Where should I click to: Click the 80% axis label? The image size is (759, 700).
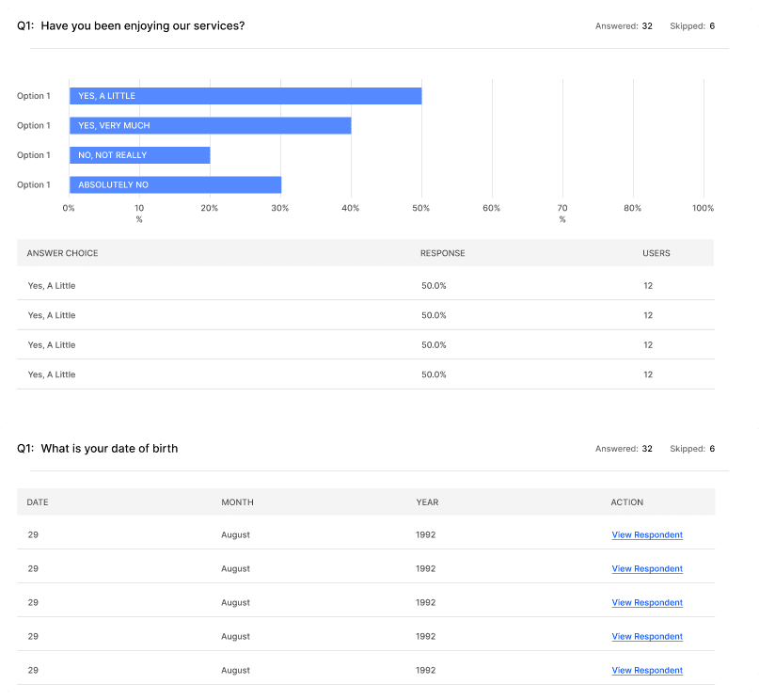(633, 208)
